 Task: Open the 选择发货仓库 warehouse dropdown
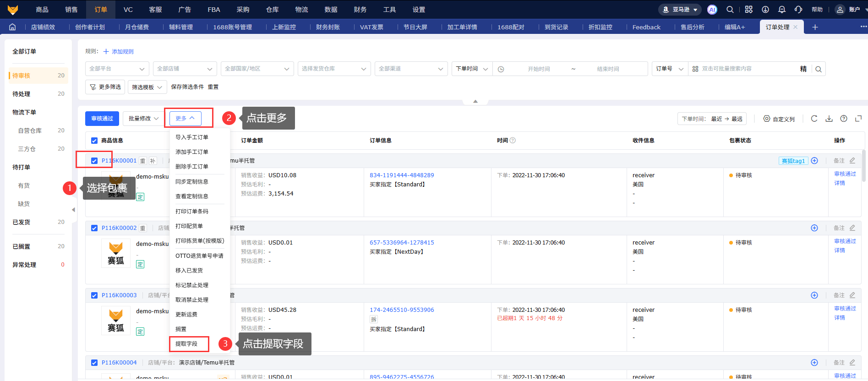pos(334,69)
